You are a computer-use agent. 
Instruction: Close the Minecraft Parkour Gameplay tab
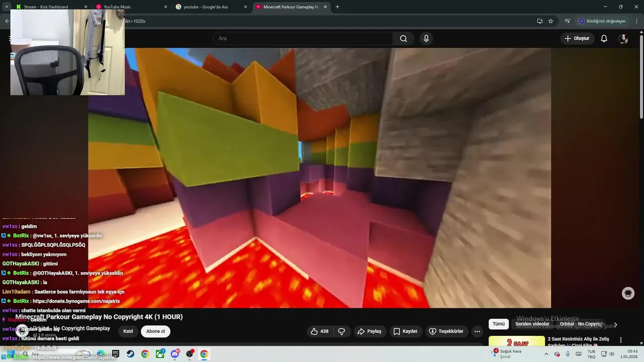(x=325, y=7)
